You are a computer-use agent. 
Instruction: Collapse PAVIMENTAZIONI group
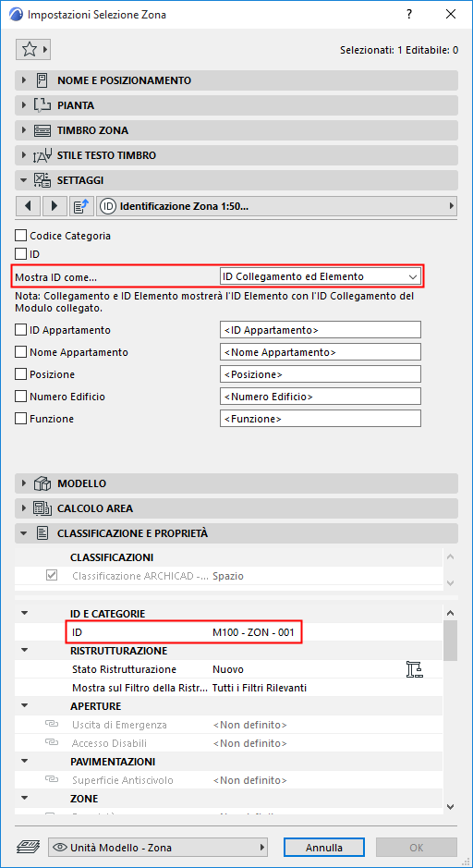click(x=24, y=761)
